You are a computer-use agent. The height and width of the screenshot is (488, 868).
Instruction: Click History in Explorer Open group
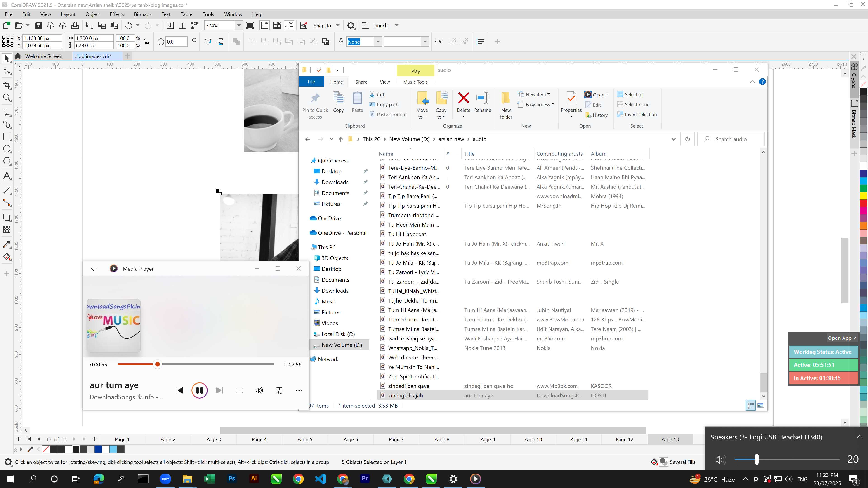[597, 115]
